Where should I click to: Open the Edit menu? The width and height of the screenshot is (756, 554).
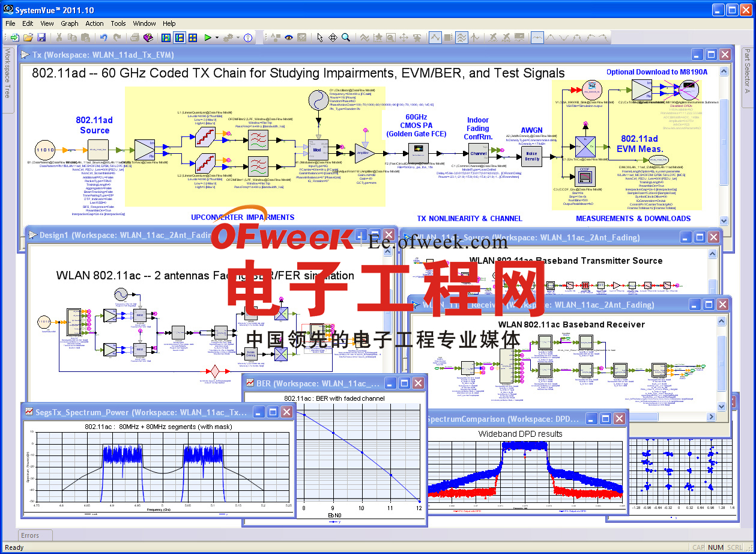28,23
